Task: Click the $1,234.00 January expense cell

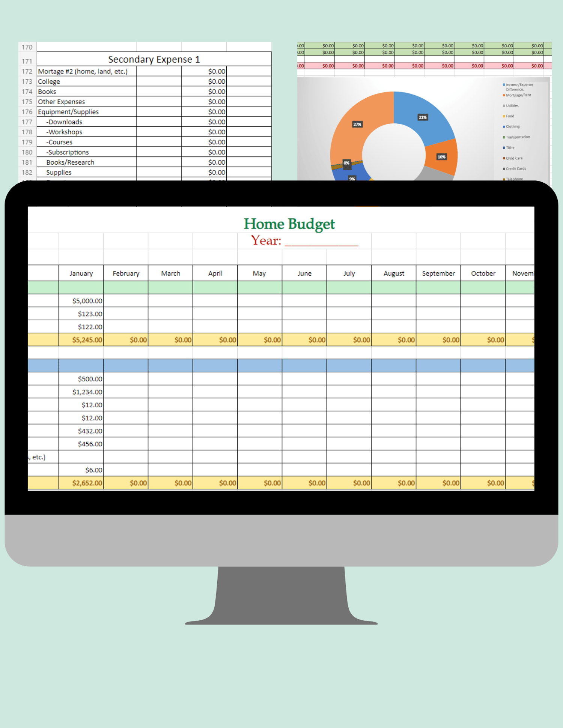Action: tap(81, 392)
